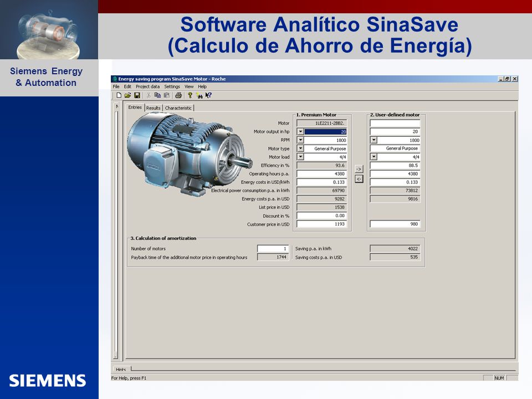The image size is (532, 399).
Task: Click User-defined motor output field showing 20
Action: point(395,132)
